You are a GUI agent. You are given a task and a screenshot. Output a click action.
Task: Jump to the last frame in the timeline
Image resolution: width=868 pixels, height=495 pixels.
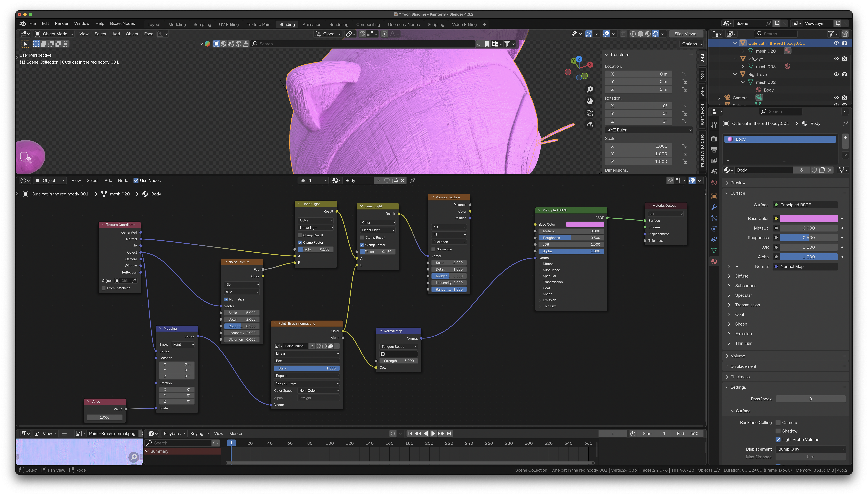[449, 434]
